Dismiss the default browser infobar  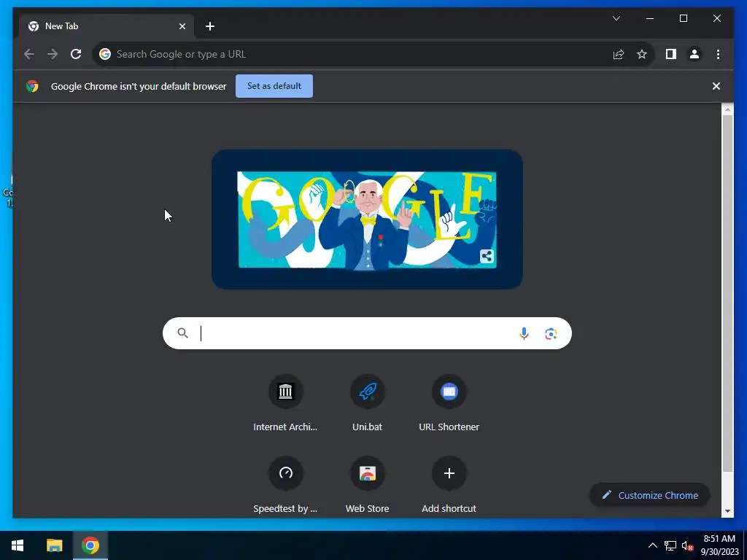[x=716, y=86]
